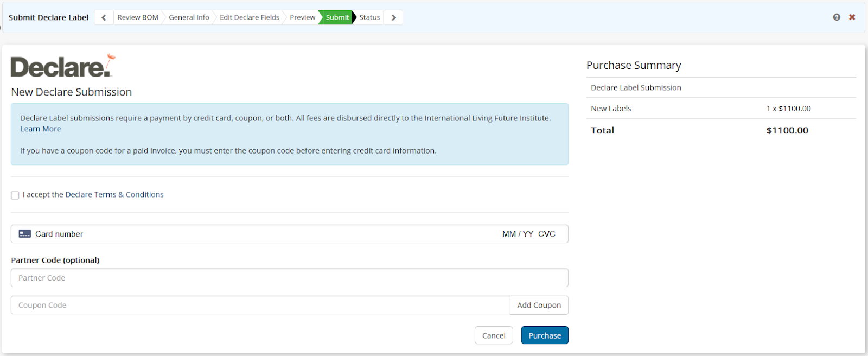Click the Purchase button
The width and height of the screenshot is (868, 356).
[545, 335]
